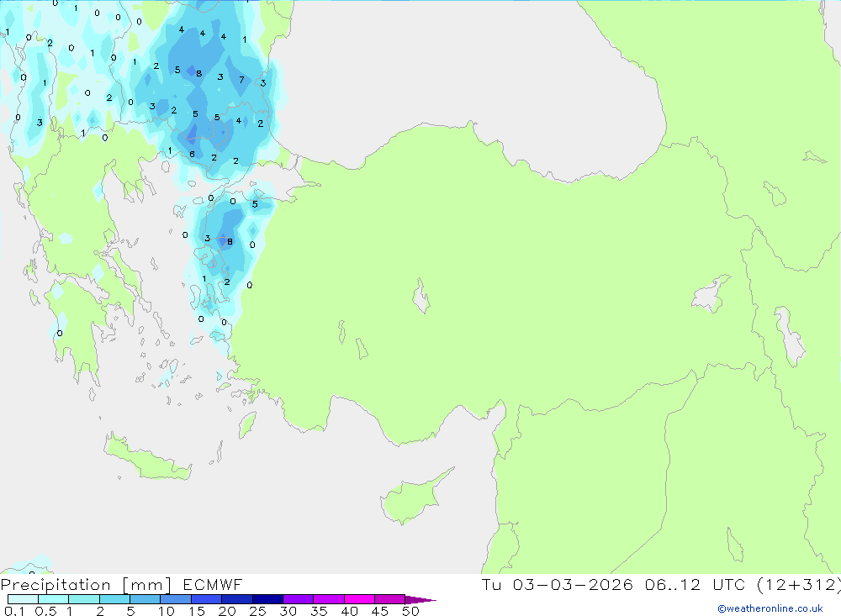This screenshot has width=841, height=616.
Task: Click the 20–25 mm dark blue swatch
Action: click(237, 599)
